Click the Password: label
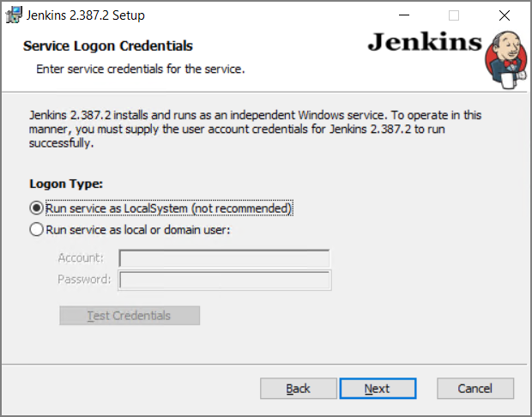This screenshot has width=532, height=417. tap(84, 279)
